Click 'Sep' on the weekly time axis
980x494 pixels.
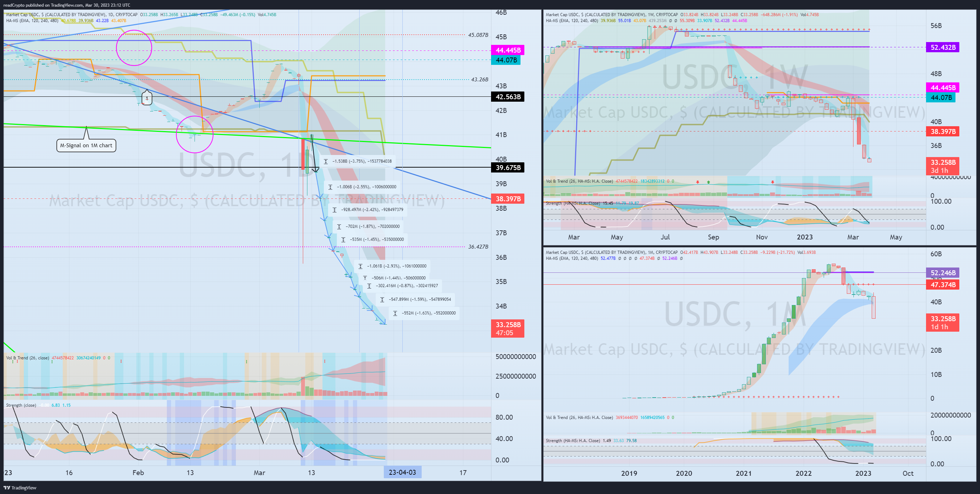[x=713, y=237]
